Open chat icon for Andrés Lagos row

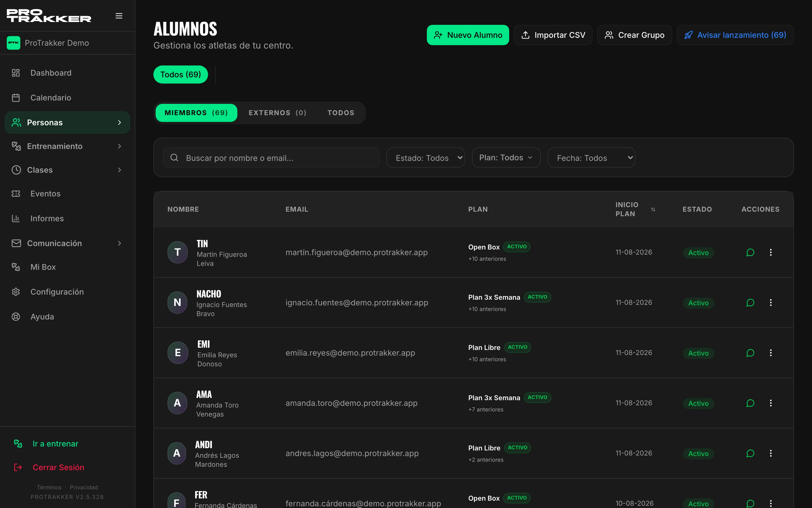(x=750, y=453)
